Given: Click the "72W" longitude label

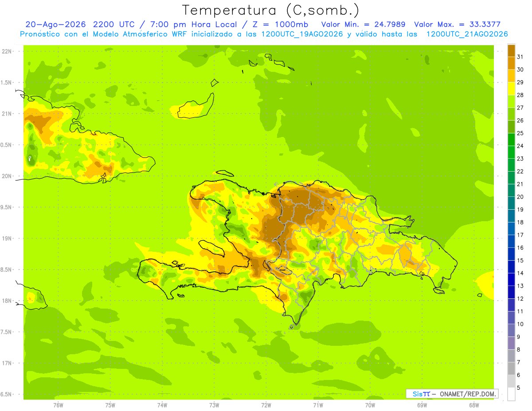Looking at the screenshot, I should (x=266, y=405).
